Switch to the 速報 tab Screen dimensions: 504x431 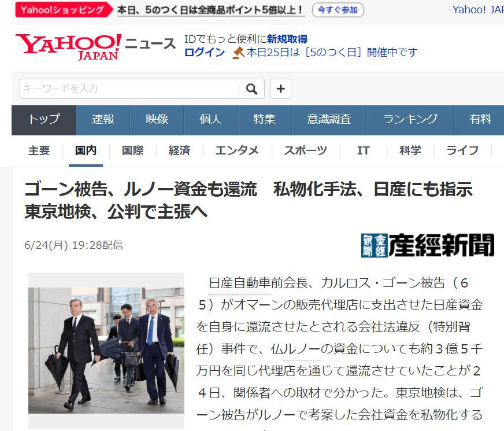coord(103,120)
